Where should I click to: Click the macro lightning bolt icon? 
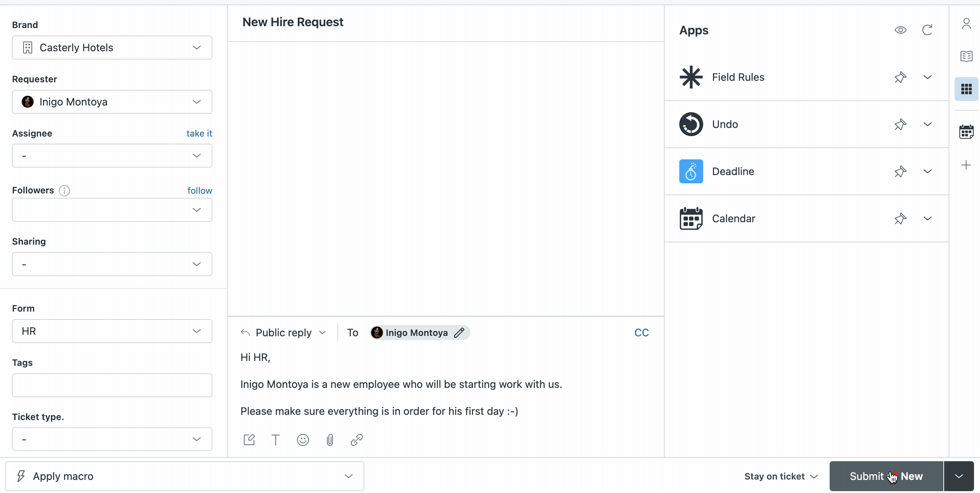(21, 476)
